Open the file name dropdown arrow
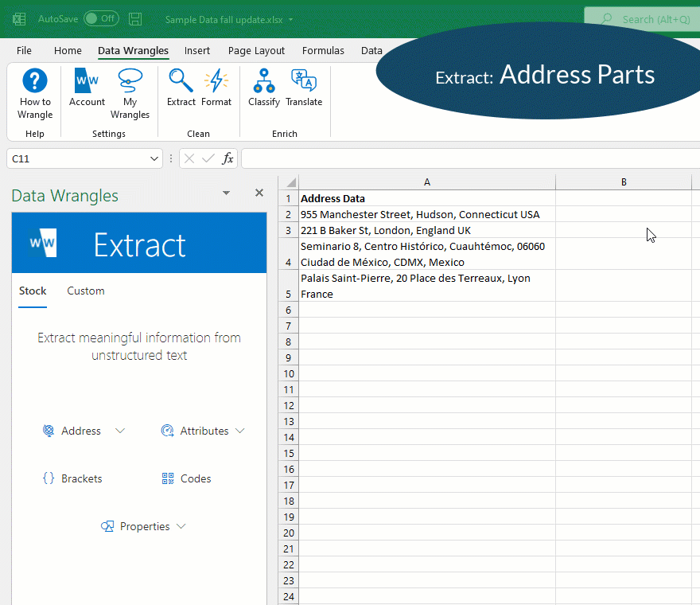Viewport: 700px width, 605px height. coord(290,20)
